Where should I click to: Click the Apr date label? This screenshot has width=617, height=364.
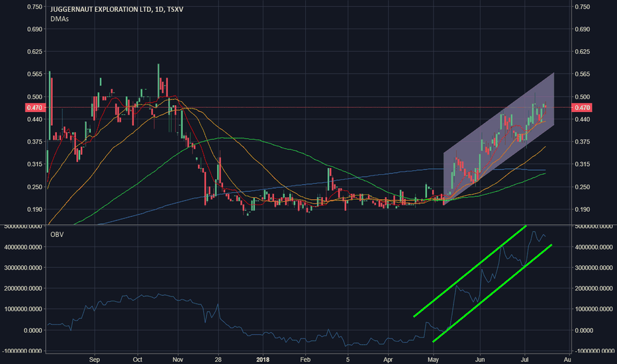389,359
